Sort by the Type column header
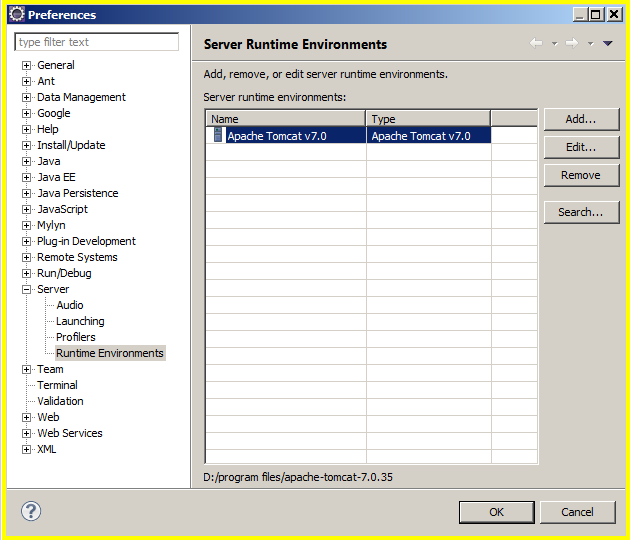 428,119
